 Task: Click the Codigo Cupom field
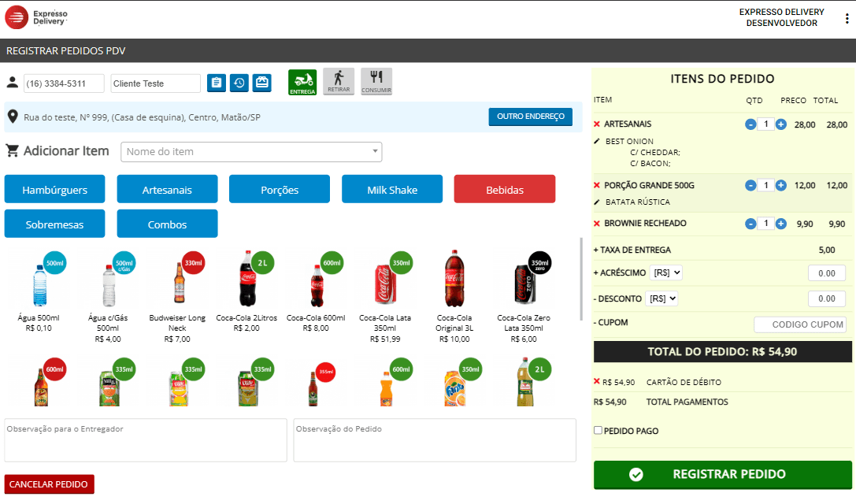[x=800, y=324]
